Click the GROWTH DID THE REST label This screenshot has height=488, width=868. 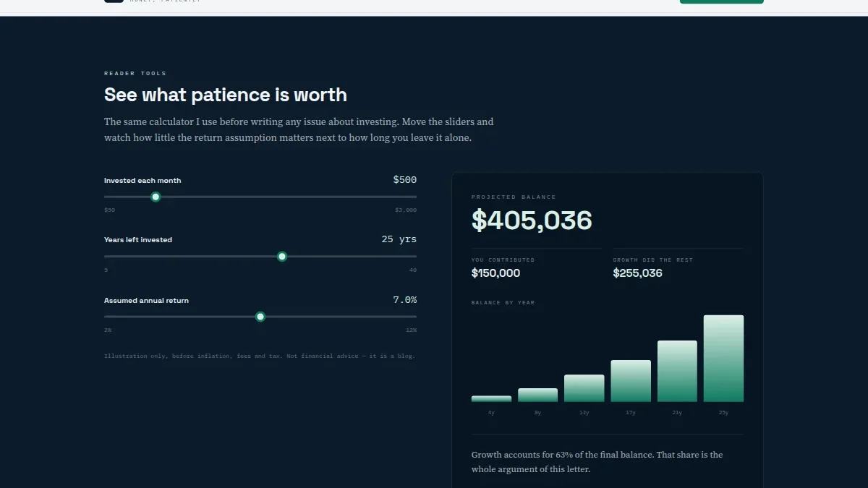pyautogui.click(x=652, y=260)
